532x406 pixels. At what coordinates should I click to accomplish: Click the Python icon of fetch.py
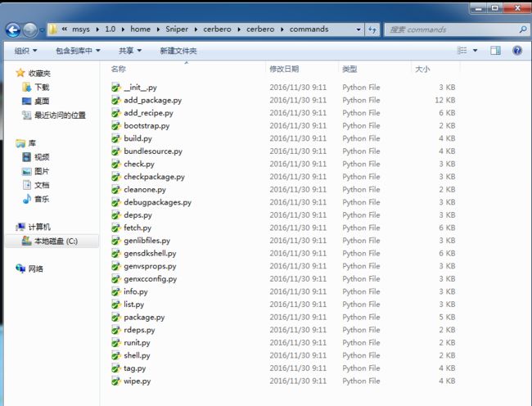pos(116,228)
